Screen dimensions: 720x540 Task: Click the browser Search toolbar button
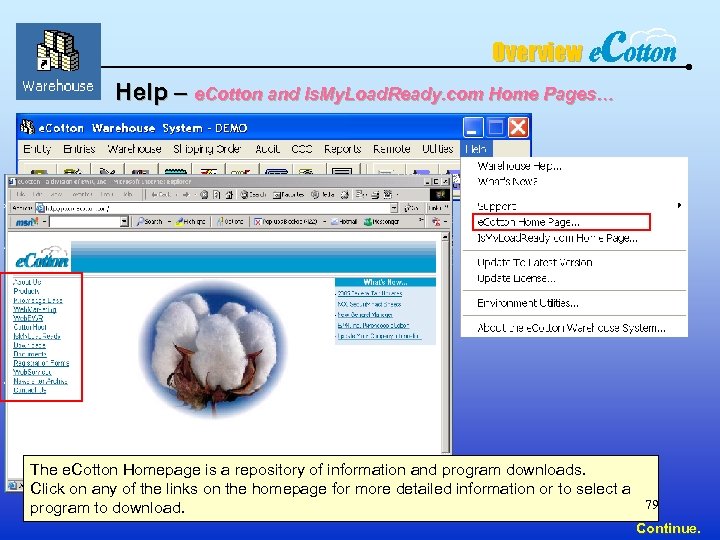coord(253,195)
